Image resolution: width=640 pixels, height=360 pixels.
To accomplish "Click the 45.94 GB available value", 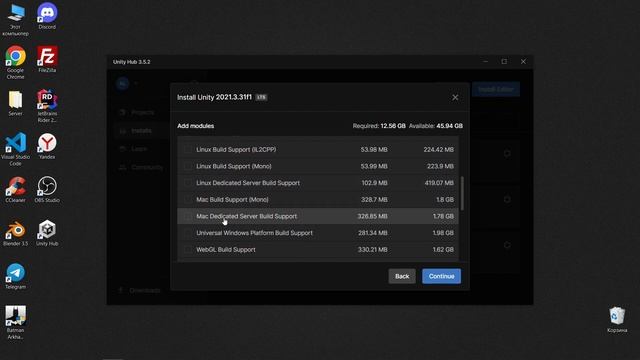I will 449,126.
